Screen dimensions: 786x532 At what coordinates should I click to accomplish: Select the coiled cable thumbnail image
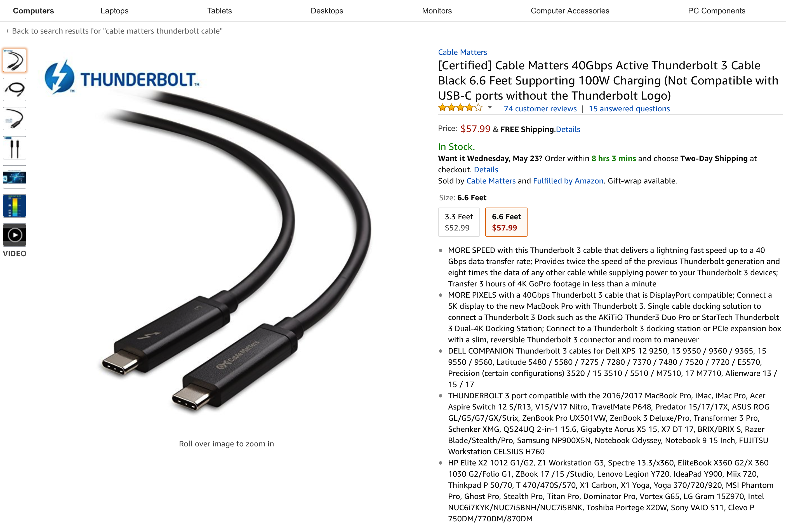click(x=15, y=89)
